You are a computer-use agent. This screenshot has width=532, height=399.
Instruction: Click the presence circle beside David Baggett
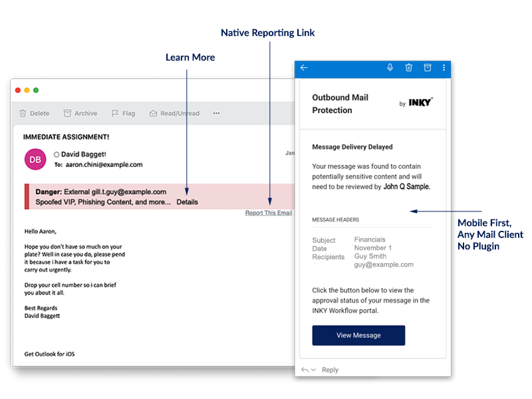click(x=57, y=154)
